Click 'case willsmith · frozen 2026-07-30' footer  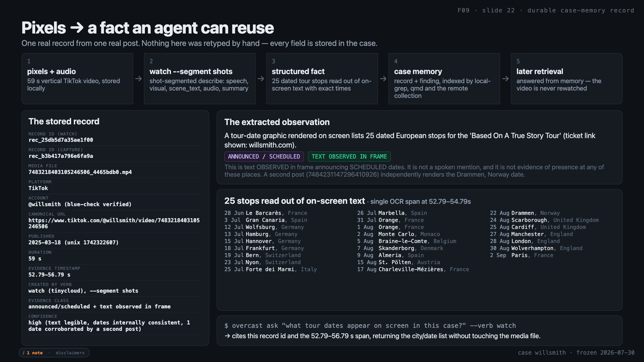[576, 353]
